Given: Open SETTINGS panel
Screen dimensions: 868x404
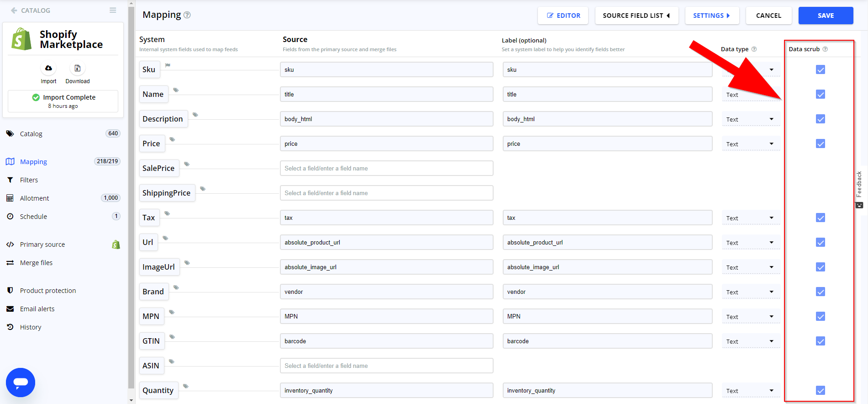Looking at the screenshot, I should click(711, 16).
